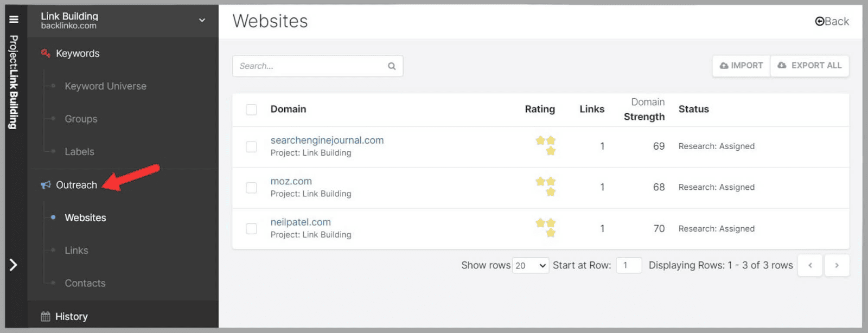
Task: Check the searchenginejournal.com row checkbox
Action: [251, 147]
